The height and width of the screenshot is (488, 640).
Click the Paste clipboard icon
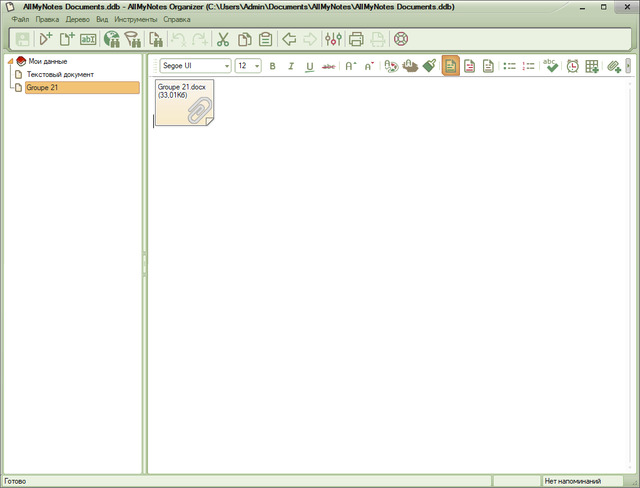(266, 40)
